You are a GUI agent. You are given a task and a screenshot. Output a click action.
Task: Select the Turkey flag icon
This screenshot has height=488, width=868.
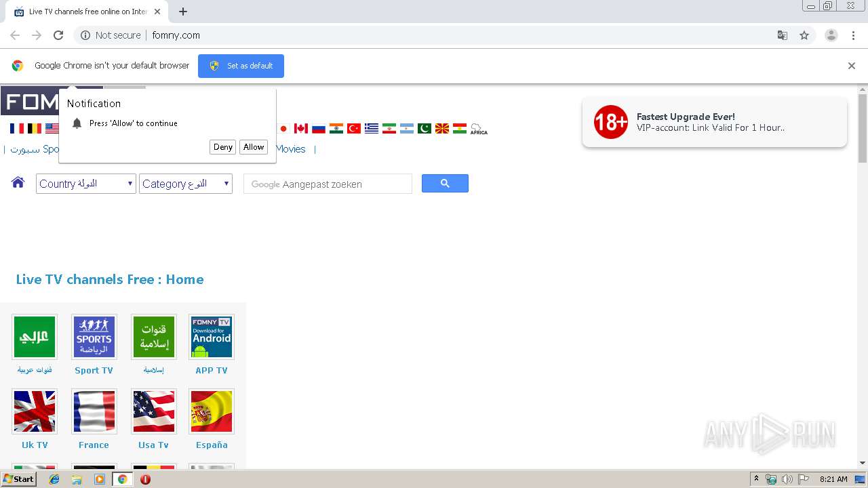(x=354, y=128)
